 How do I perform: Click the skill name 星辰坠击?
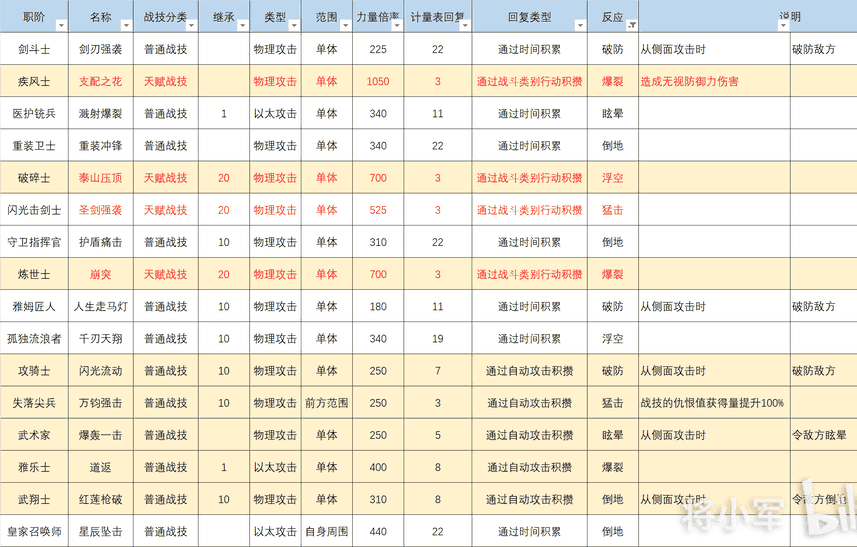tap(101, 532)
